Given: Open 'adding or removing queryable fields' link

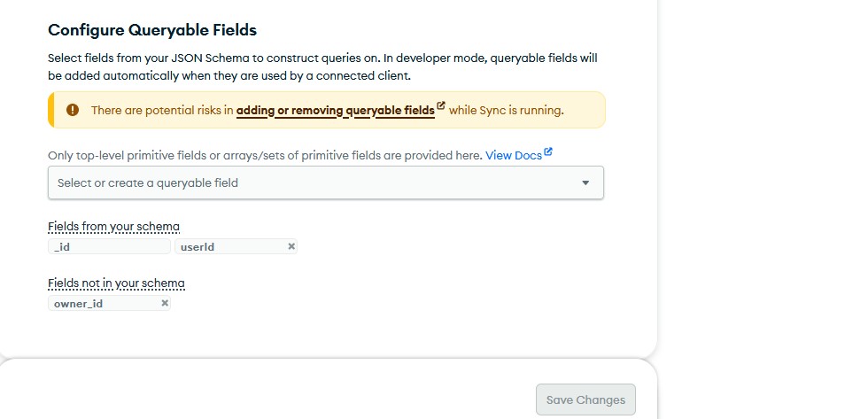Looking at the screenshot, I should pyautogui.click(x=335, y=111).
